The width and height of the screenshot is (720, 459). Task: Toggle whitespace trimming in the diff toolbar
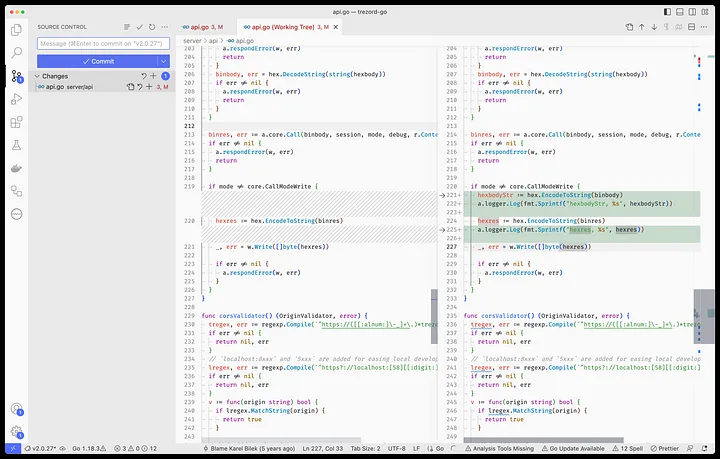(666, 27)
